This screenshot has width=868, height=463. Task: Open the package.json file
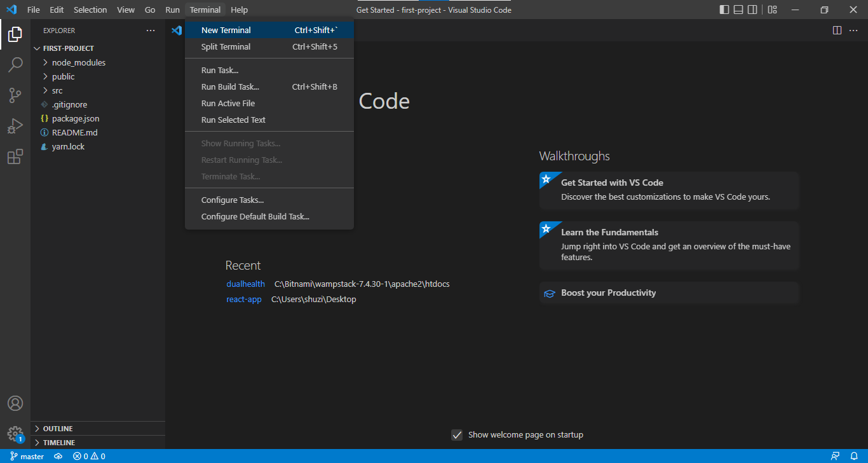(98, 118)
